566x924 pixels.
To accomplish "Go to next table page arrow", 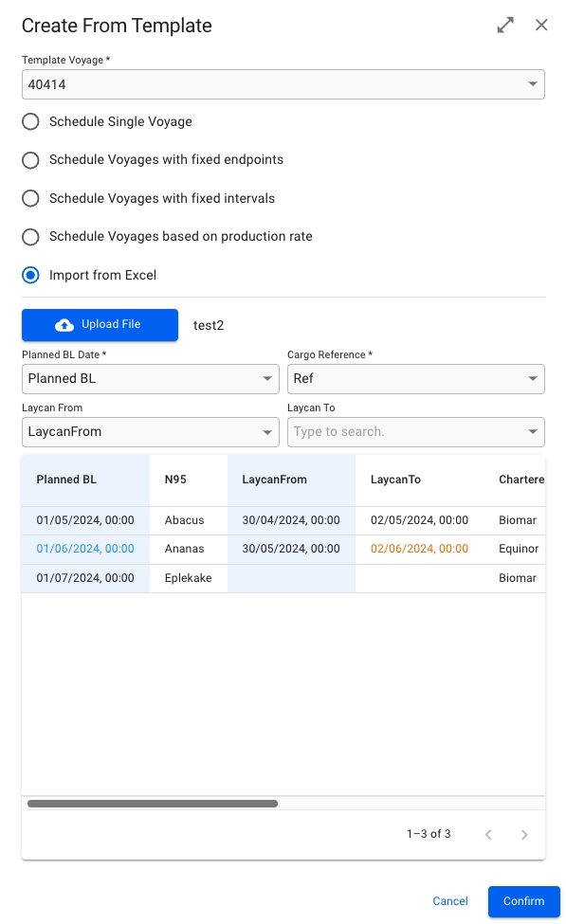I will (524, 834).
